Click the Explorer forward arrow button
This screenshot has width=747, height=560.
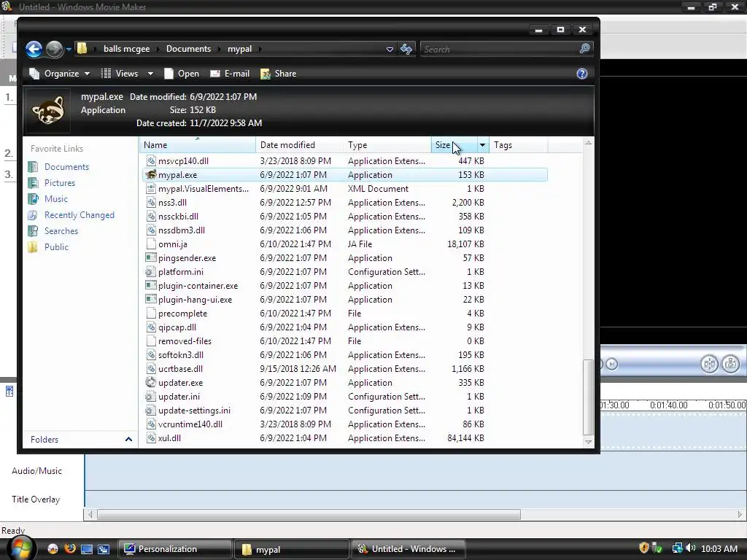(54, 49)
